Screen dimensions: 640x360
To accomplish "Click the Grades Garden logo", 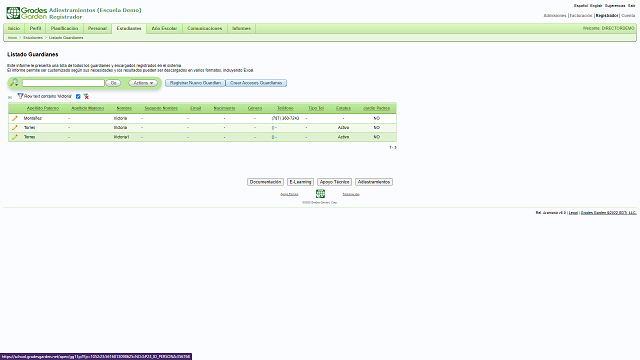I will point(27,13).
